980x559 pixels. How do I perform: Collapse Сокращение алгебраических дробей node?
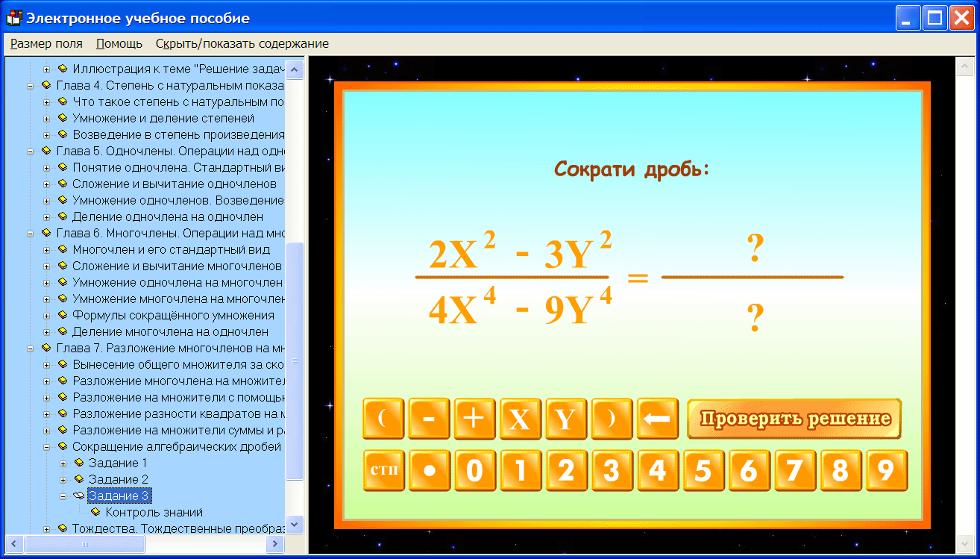(47, 446)
